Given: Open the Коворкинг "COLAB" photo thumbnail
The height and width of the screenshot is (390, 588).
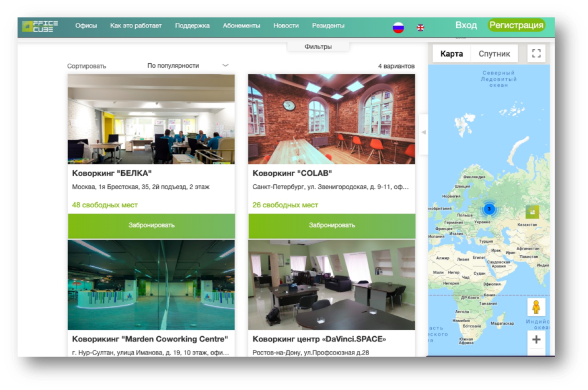Looking at the screenshot, I should click(x=331, y=119).
